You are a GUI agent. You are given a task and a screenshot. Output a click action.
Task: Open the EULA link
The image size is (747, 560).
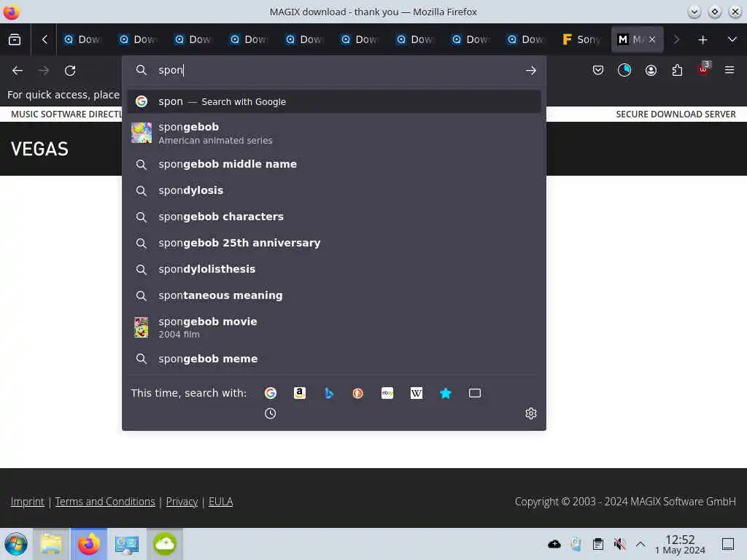220,502
